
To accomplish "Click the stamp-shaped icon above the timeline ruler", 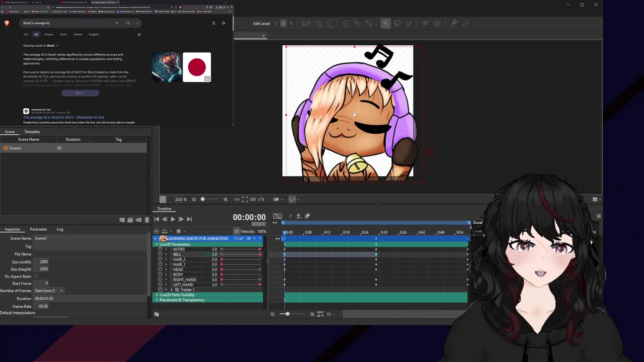I will point(298,216).
